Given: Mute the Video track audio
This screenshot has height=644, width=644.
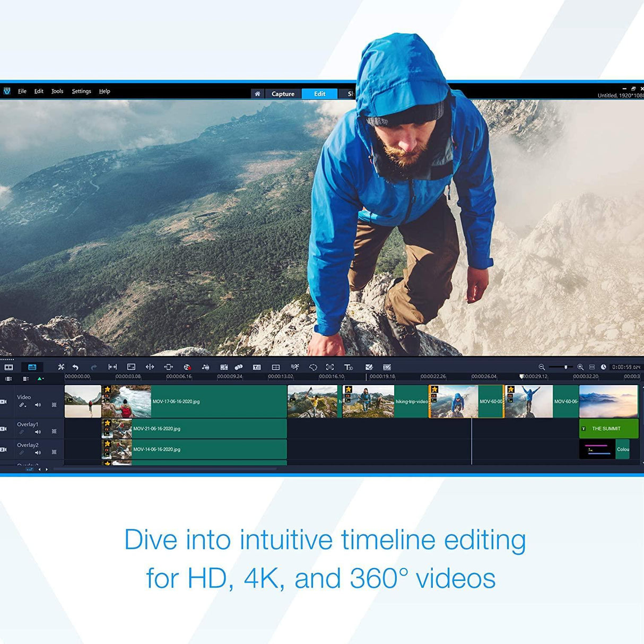Looking at the screenshot, I should point(38,405).
